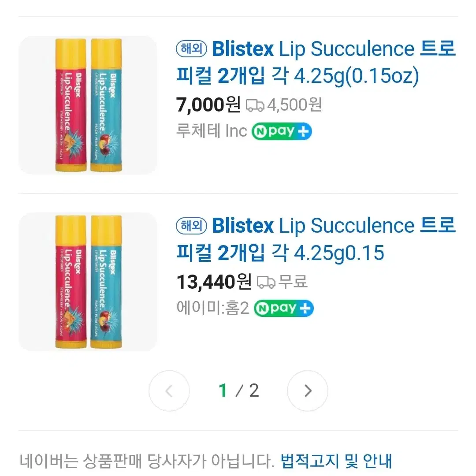Click the 7,000원 price
Screen dimensions: 476x476
[208, 105]
